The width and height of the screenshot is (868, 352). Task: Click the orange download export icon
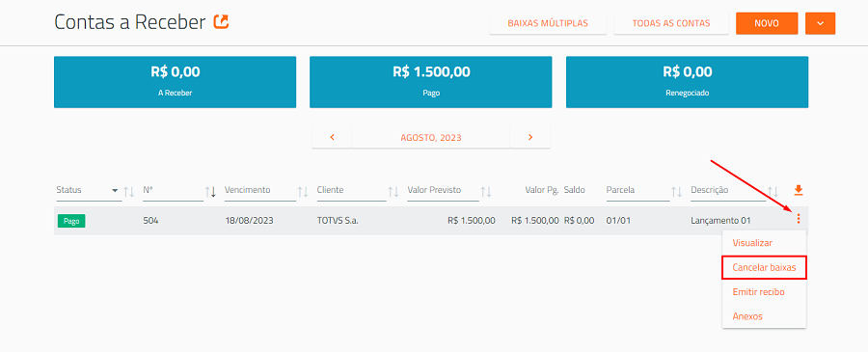[798, 190]
